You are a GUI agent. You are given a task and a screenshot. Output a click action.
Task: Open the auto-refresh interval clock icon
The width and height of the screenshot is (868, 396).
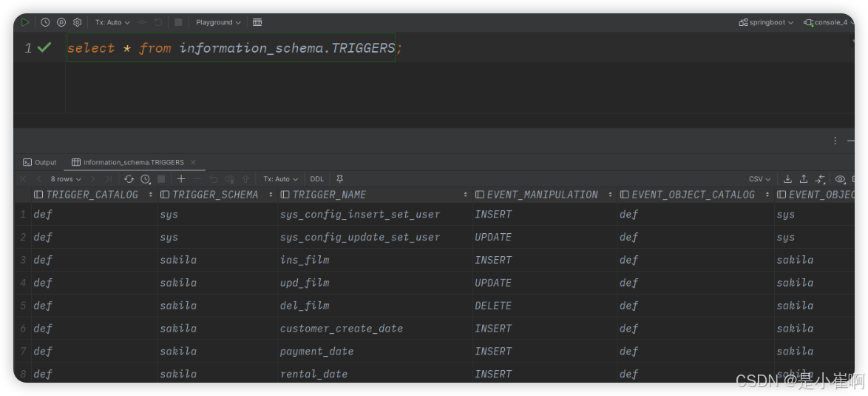click(145, 179)
